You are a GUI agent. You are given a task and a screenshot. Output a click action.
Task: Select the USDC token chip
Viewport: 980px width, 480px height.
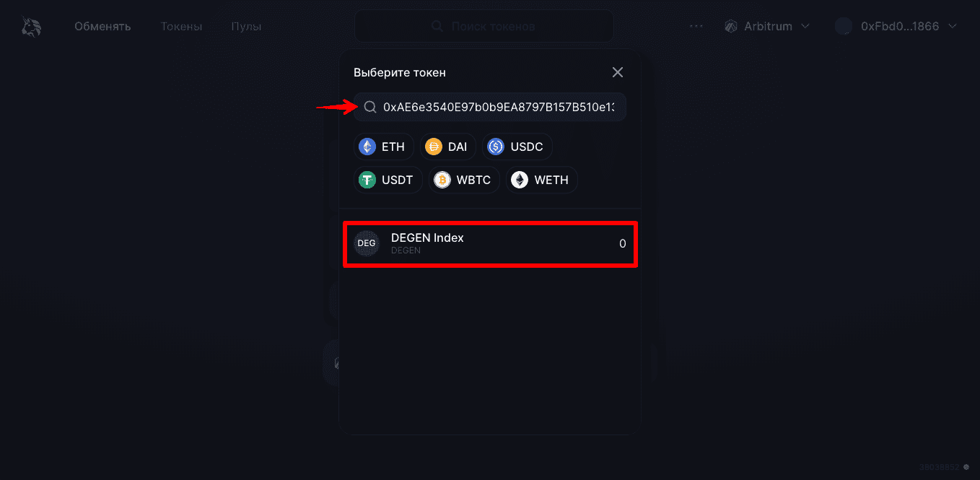point(517,147)
